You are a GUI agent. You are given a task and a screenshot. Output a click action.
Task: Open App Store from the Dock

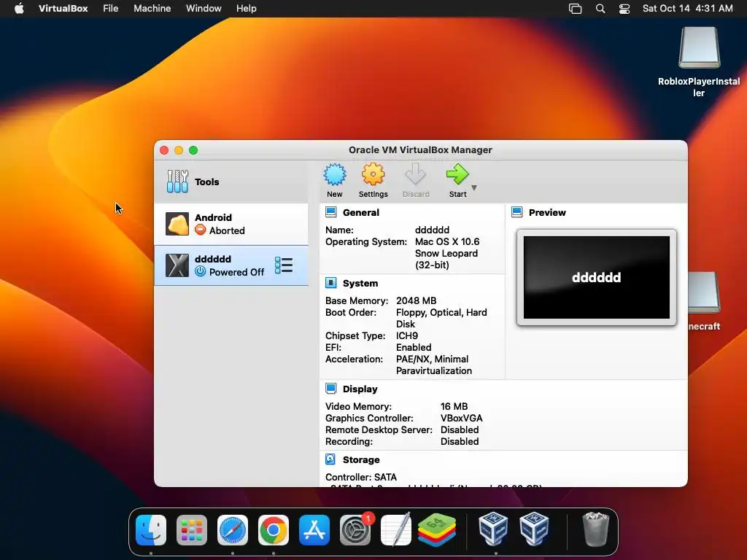pos(314,530)
